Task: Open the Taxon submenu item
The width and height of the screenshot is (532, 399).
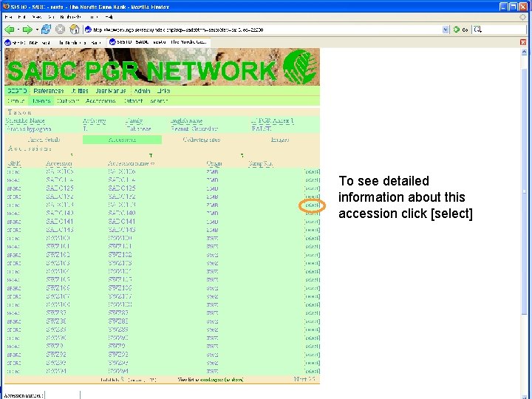Action: pos(41,101)
